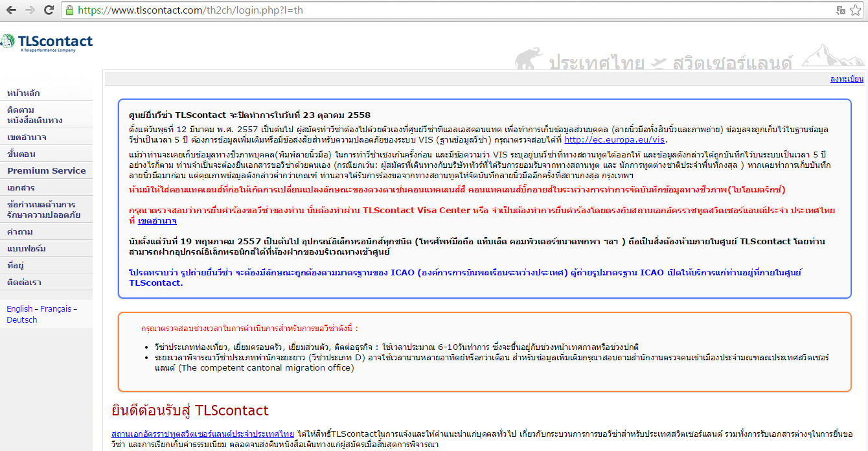Open สถานเอกอัครราชทูตสวิตเซอร์แลนด์ประจำประเทศไทย link

coord(203,433)
